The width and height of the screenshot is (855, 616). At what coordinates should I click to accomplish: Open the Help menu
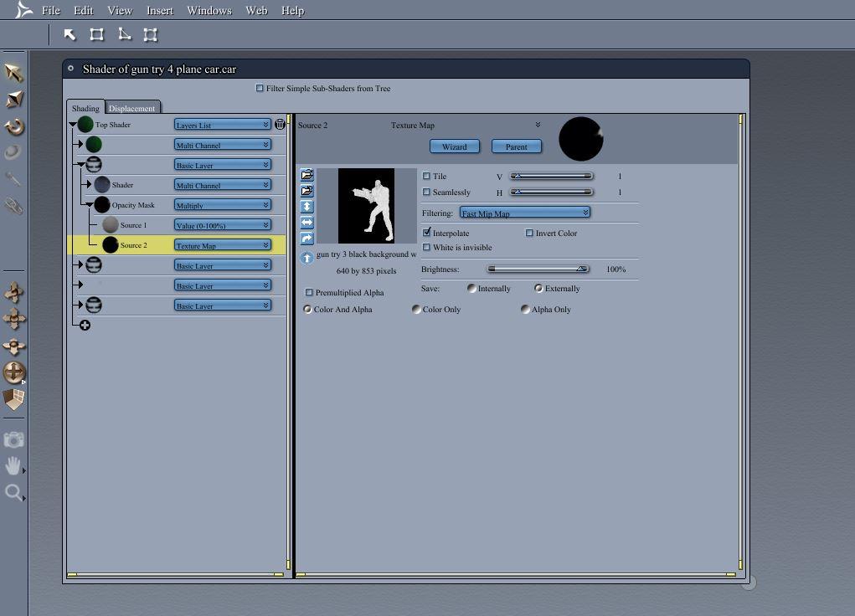click(x=293, y=10)
